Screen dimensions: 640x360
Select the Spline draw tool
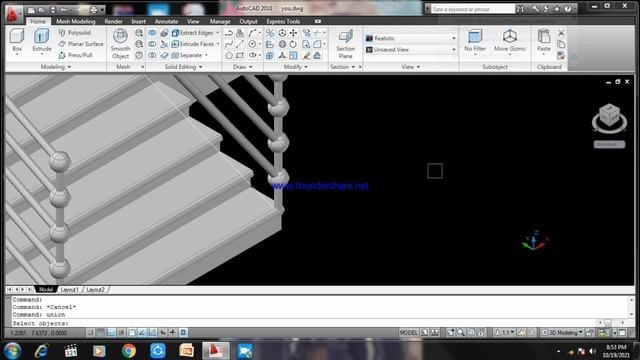coord(229,44)
